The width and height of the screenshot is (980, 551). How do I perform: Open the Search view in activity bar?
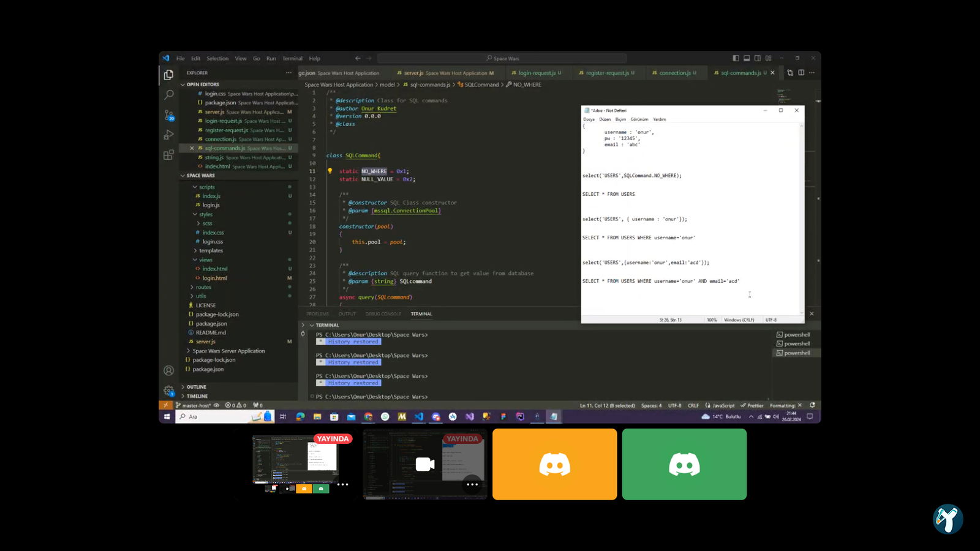[x=168, y=95]
